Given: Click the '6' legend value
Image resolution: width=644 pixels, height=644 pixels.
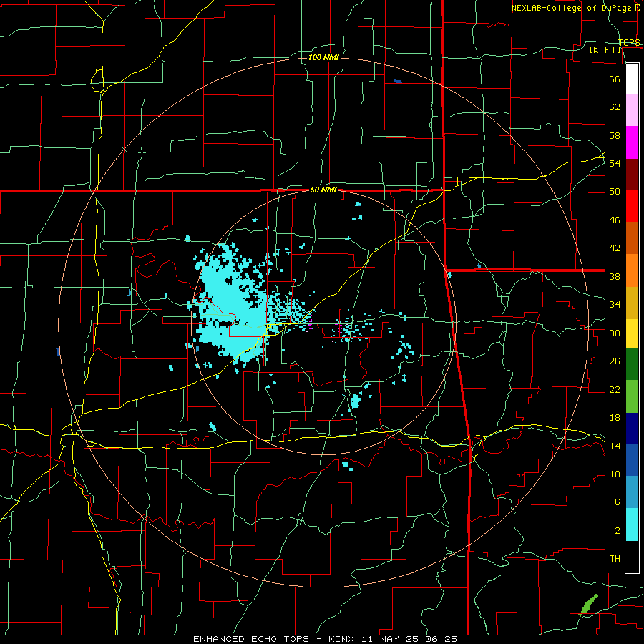Looking at the screenshot, I should [x=618, y=502].
